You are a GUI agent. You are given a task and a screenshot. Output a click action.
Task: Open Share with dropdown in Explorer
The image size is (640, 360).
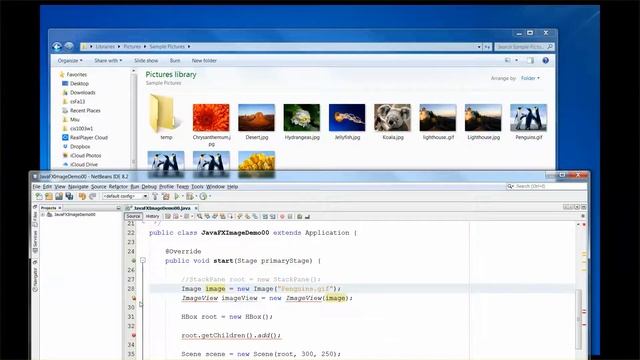pyautogui.click(x=108, y=60)
